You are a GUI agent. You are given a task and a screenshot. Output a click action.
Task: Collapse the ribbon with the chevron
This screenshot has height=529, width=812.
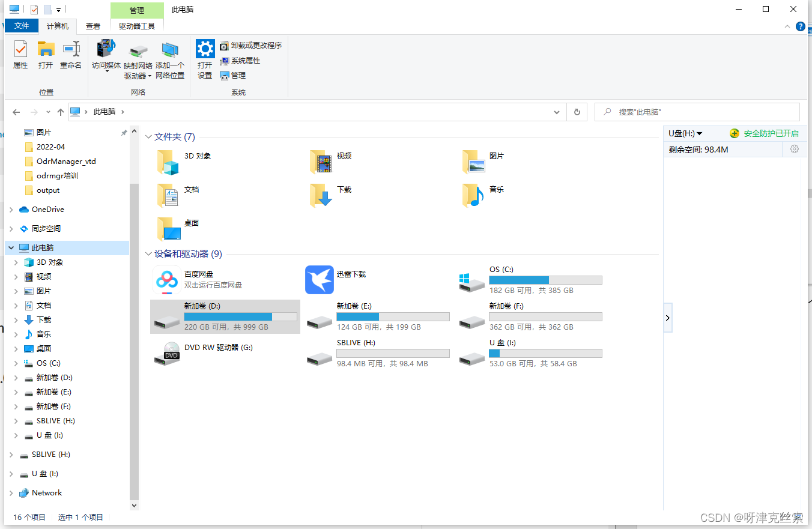787,26
